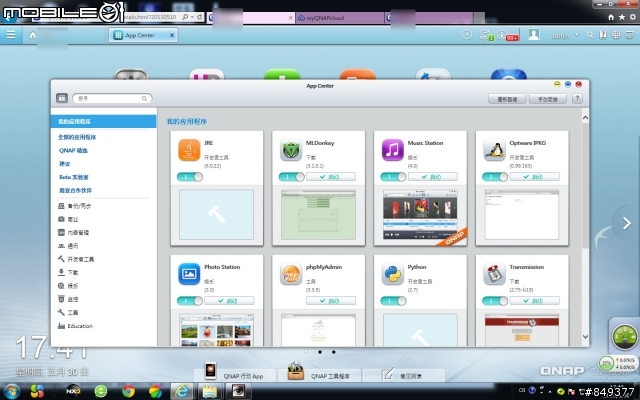Switch to the App Center taskbar tab

click(x=143, y=35)
